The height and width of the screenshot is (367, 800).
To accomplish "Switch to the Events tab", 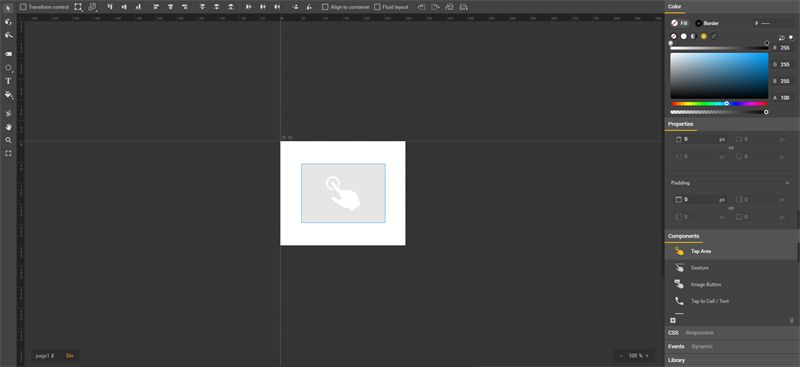I will [676, 347].
